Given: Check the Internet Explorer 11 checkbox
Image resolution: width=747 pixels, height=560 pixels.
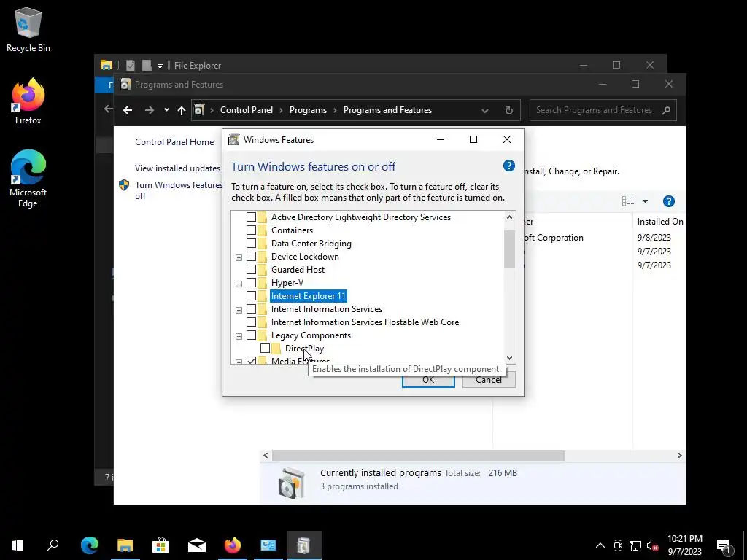Looking at the screenshot, I should [x=251, y=296].
